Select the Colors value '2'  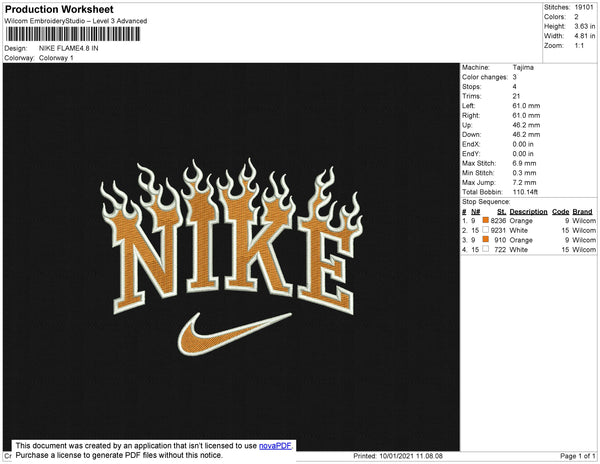[576, 17]
